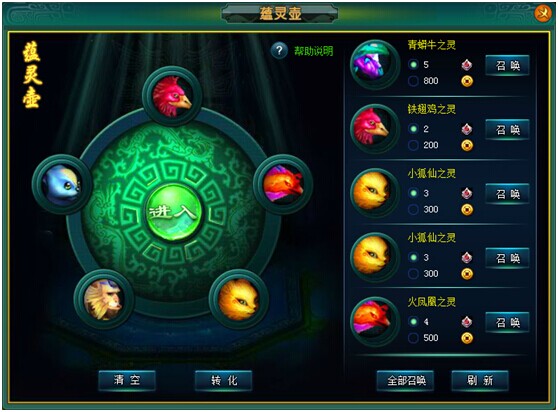The width and height of the screenshot is (558, 412).
Task: Click the 刷新 refresh button
Action: (480, 380)
